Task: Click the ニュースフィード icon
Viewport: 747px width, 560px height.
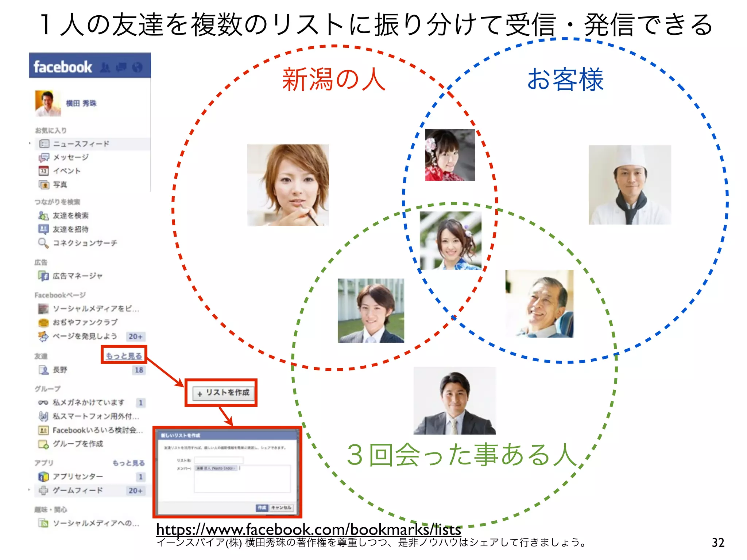Action: (x=44, y=144)
